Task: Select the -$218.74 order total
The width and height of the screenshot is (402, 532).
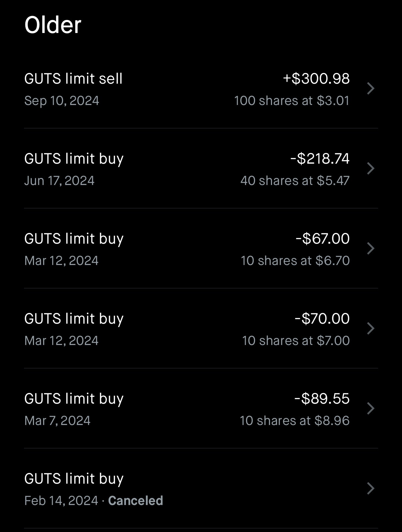Action: [x=320, y=159]
